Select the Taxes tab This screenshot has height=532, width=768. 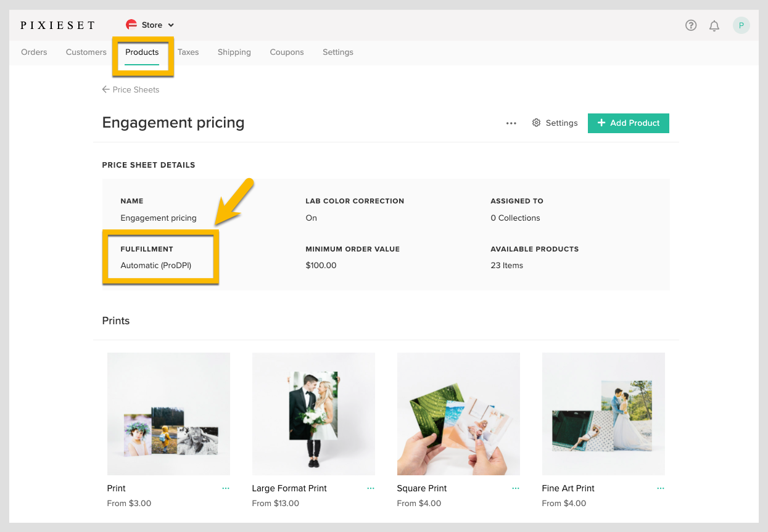188,52
